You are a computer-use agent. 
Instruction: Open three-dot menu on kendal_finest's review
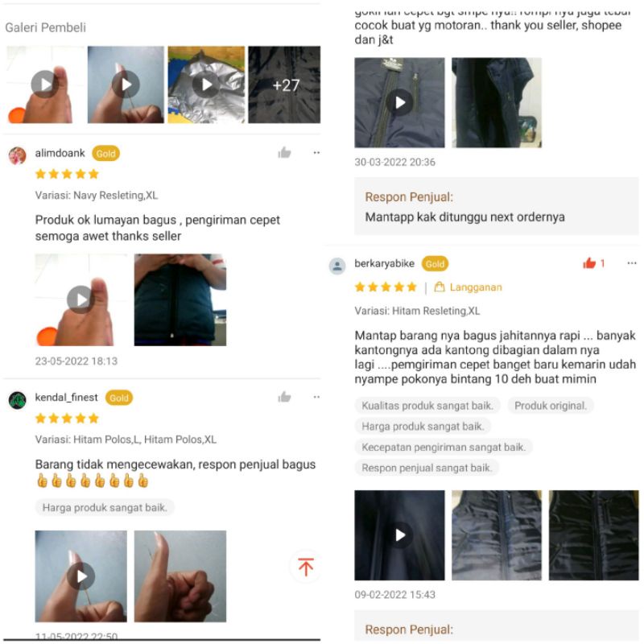(x=316, y=397)
